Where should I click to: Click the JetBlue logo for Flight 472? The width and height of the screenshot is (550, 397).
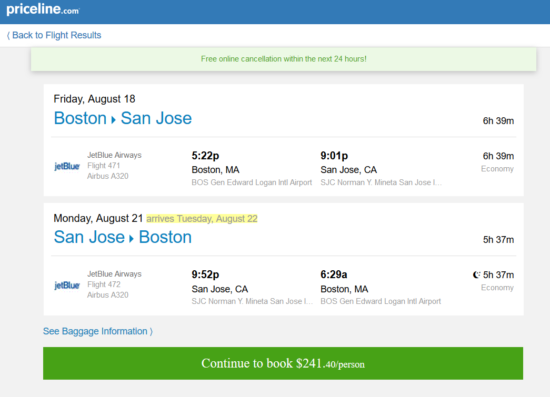67,285
